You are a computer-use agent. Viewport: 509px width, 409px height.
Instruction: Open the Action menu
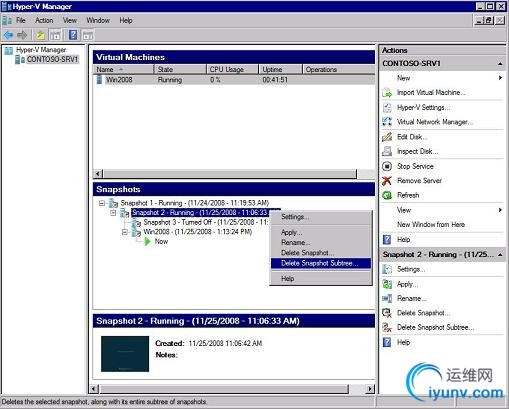44,20
